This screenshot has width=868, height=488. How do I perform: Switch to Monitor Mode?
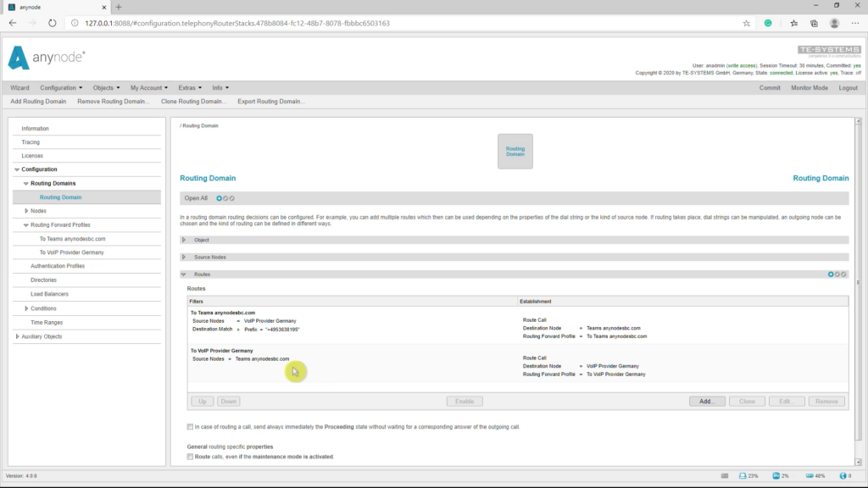(x=810, y=88)
